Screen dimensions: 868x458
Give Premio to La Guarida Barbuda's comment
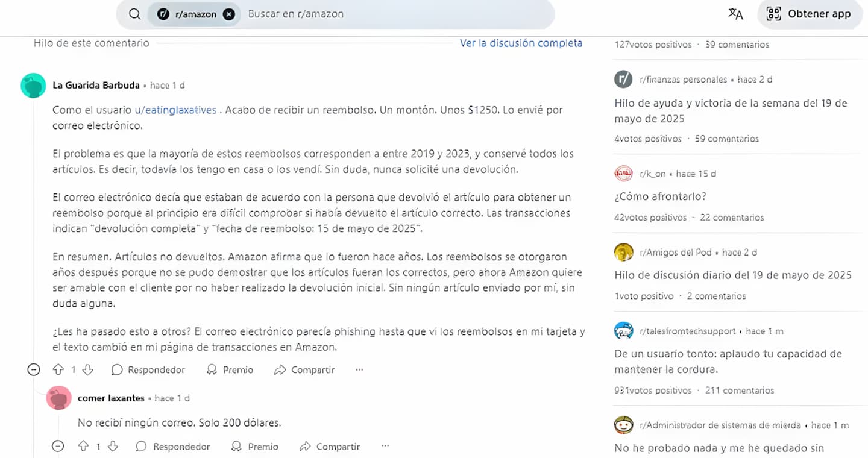(230, 370)
